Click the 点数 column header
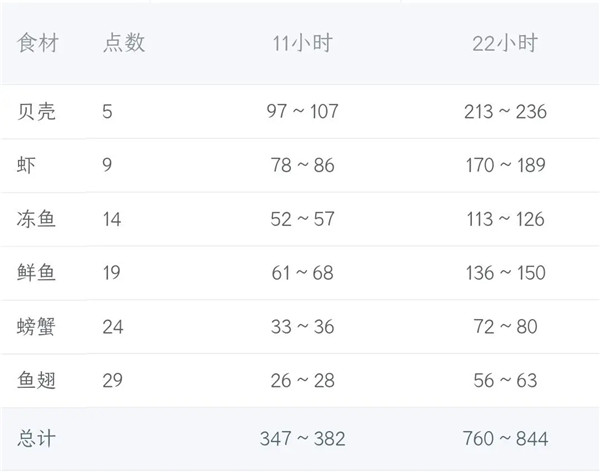The width and height of the screenshot is (600, 473). 124,43
